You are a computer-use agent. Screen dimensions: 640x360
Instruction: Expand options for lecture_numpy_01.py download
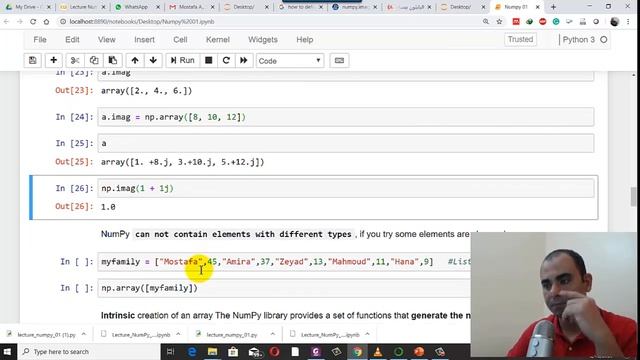tap(273, 334)
